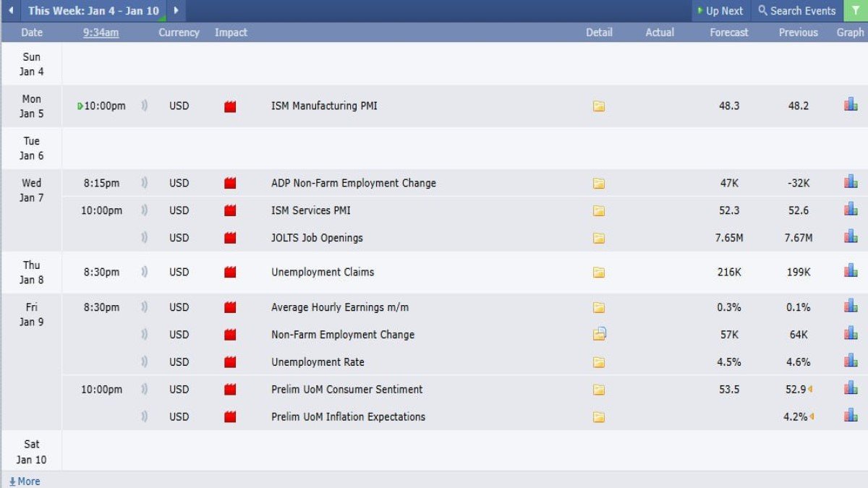This screenshot has height=488, width=868.
Task: Open the graph for ISM Manufacturing PMI
Action: (x=850, y=105)
